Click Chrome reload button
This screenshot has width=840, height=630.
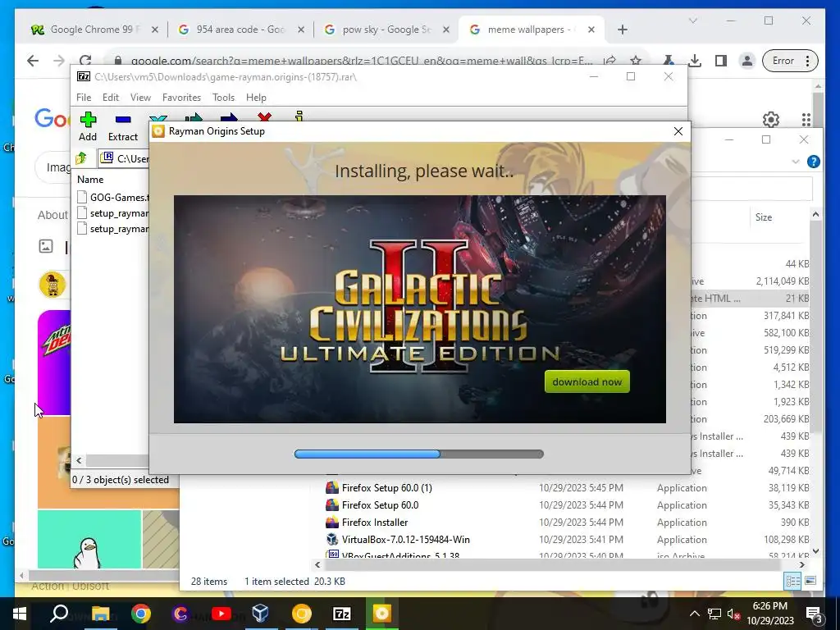pos(85,61)
